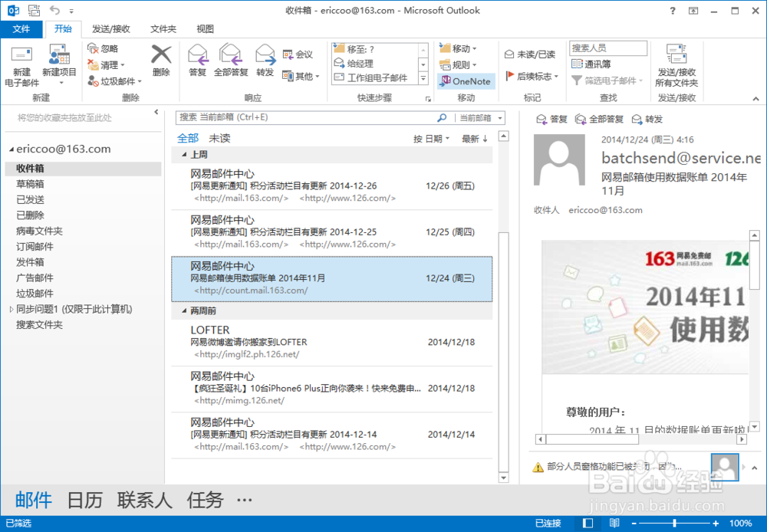The width and height of the screenshot is (767, 532).
Task: Click the Ignore (忽略) icon
Action: point(93,48)
